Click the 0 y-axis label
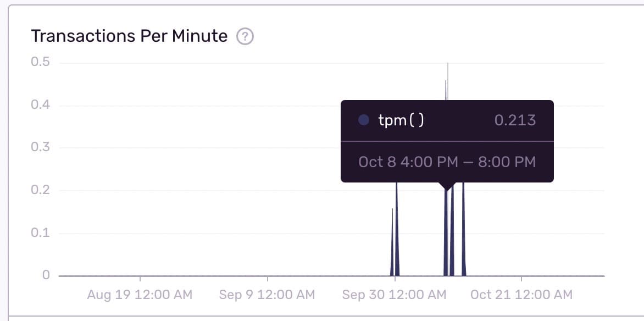This screenshot has width=644, height=321. (46, 275)
